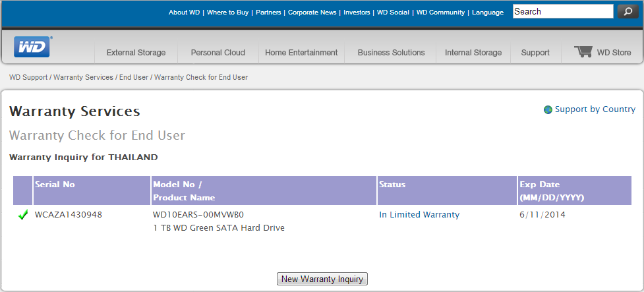The image size is (644, 292).
Task: Click the WD Store shopping cart icon
Action: (583, 52)
